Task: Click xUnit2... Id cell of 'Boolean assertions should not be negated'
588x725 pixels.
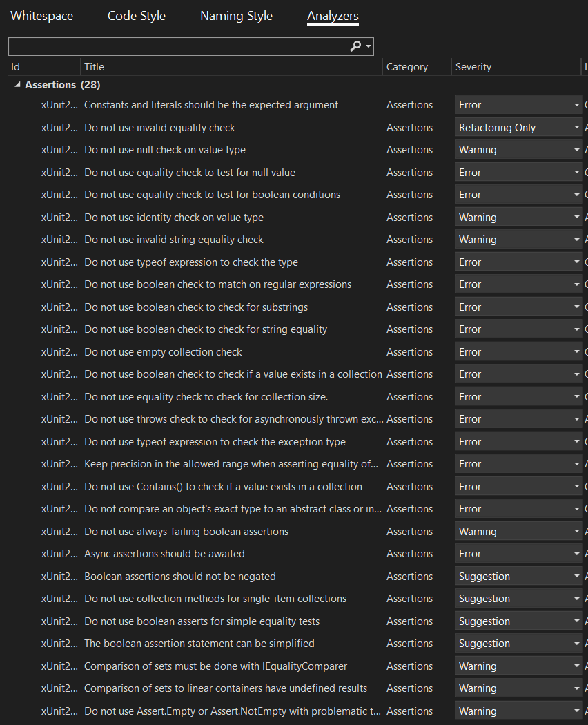Action: point(59,577)
